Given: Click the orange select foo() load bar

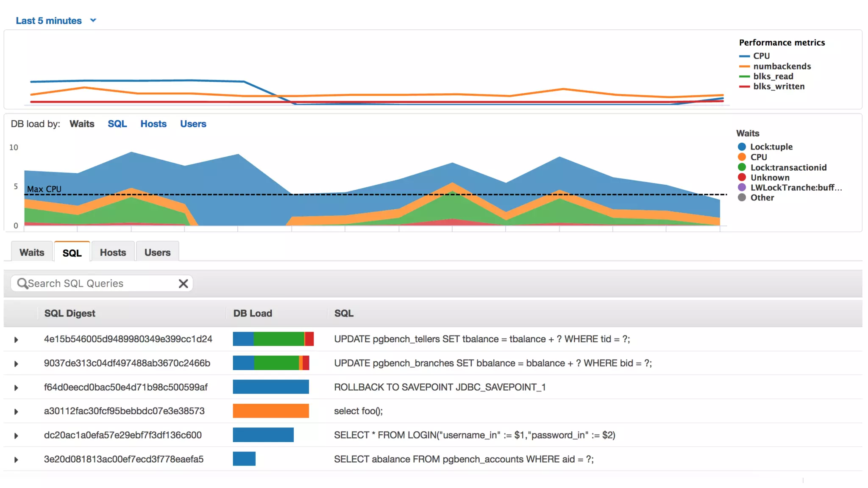Looking at the screenshot, I should click(270, 411).
